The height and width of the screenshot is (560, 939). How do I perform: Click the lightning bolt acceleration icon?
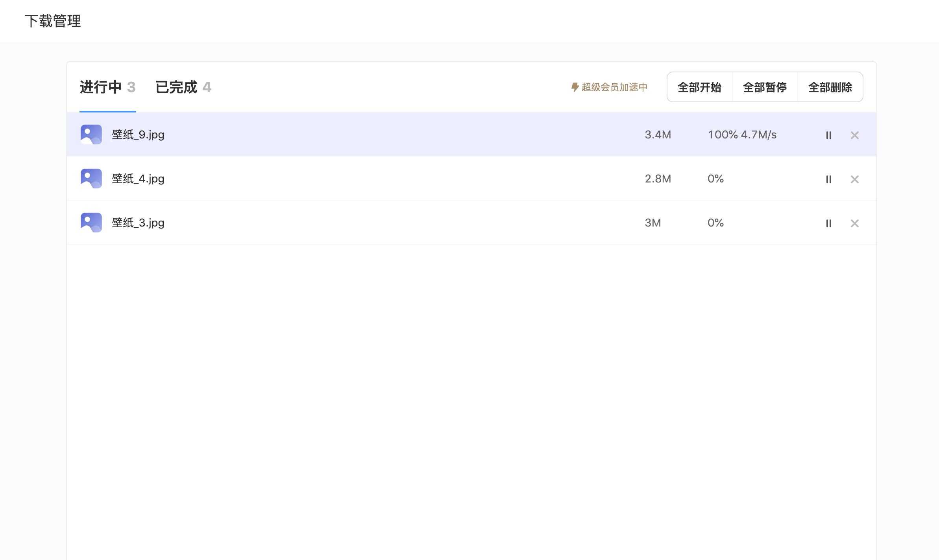[x=575, y=87]
